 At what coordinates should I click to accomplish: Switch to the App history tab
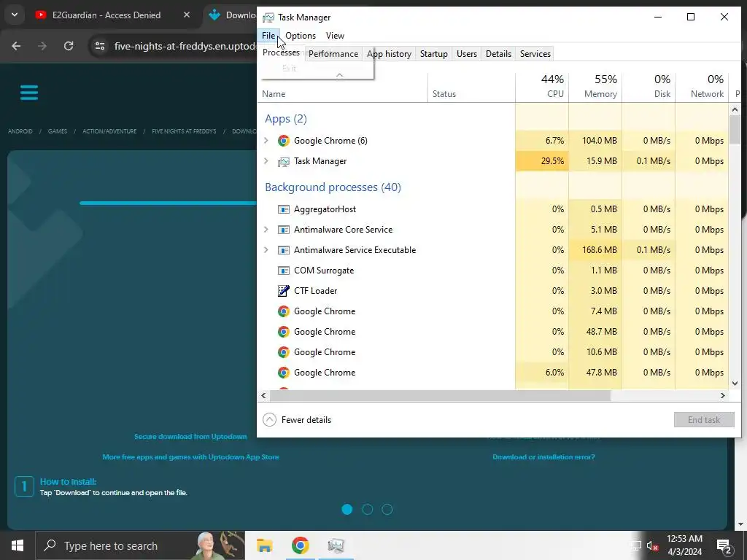[x=389, y=54]
